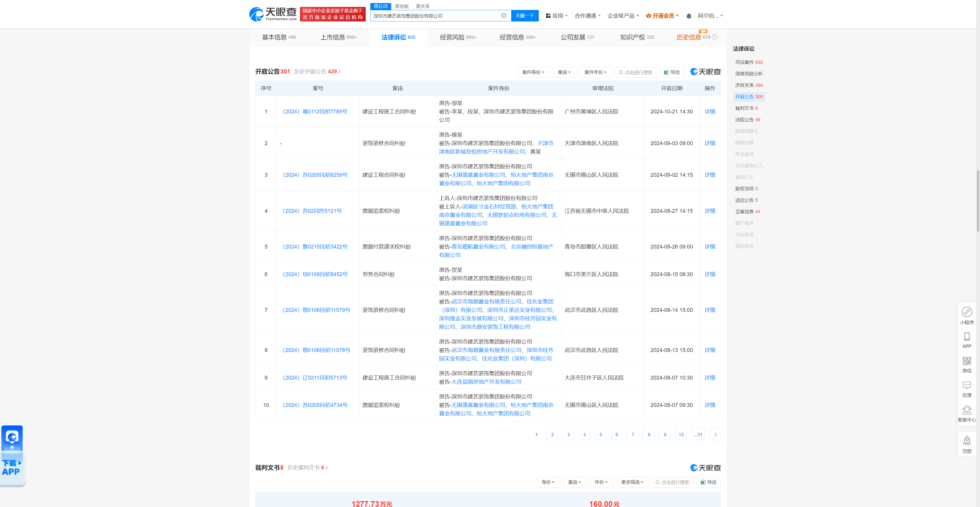Open case (2024)苏02民终5121号
Viewport: 980px width, 507px height.
[312, 211]
